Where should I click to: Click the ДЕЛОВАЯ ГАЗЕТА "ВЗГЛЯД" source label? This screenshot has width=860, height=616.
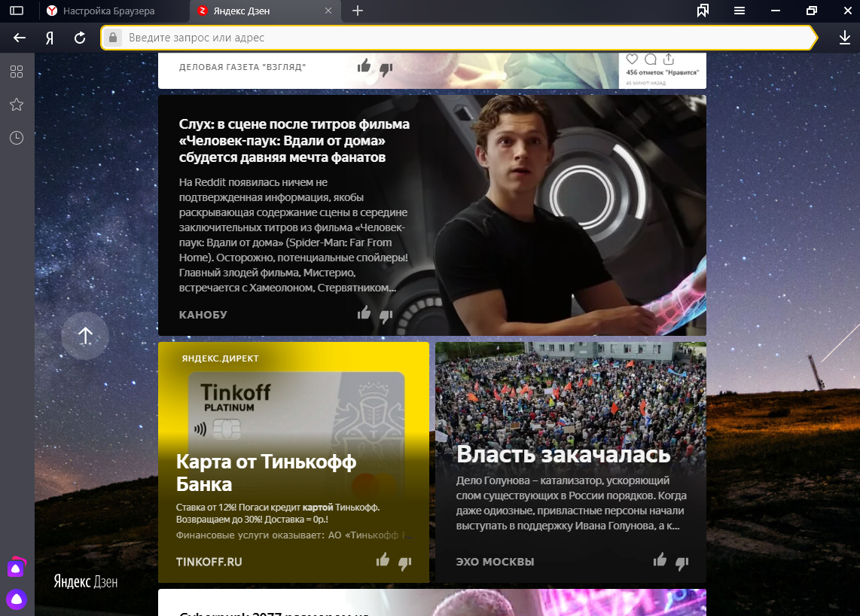pyautogui.click(x=242, y=67)
